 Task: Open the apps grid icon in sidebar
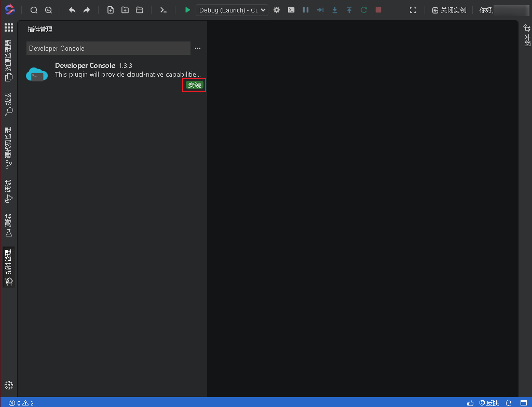[8, 27]
